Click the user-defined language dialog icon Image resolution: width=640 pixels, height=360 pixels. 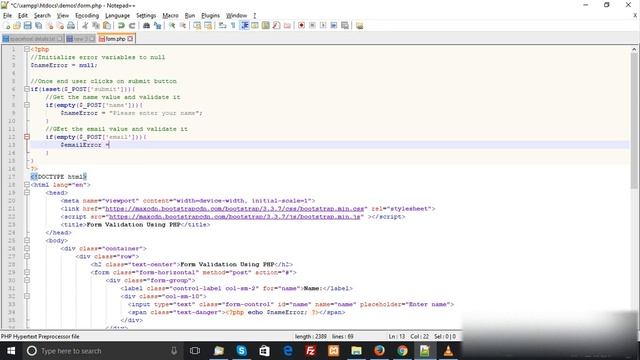point(255,25)
